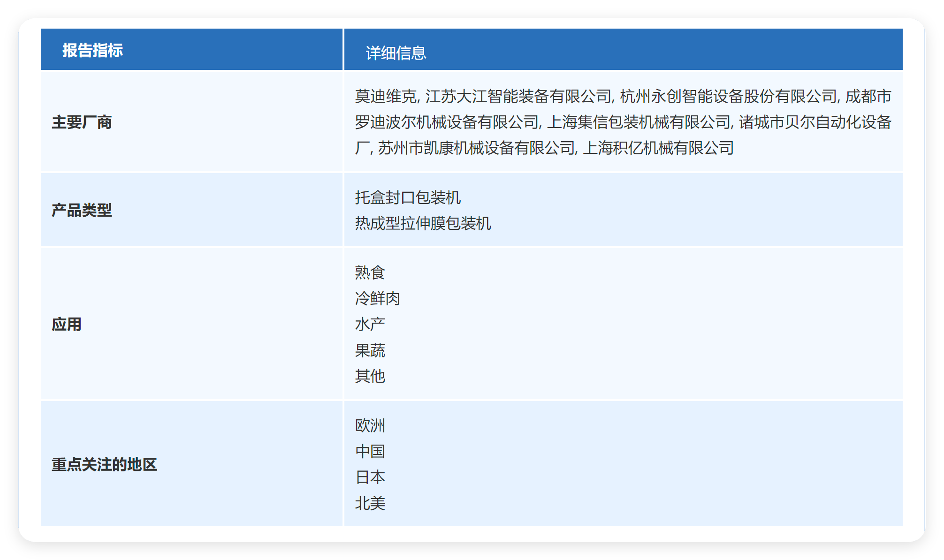The height and width of the screenshot is (560, 944).
Task: Click 苏州市凯康机械设备有限公司 in the manufacturers list
Action: point(476,148)
